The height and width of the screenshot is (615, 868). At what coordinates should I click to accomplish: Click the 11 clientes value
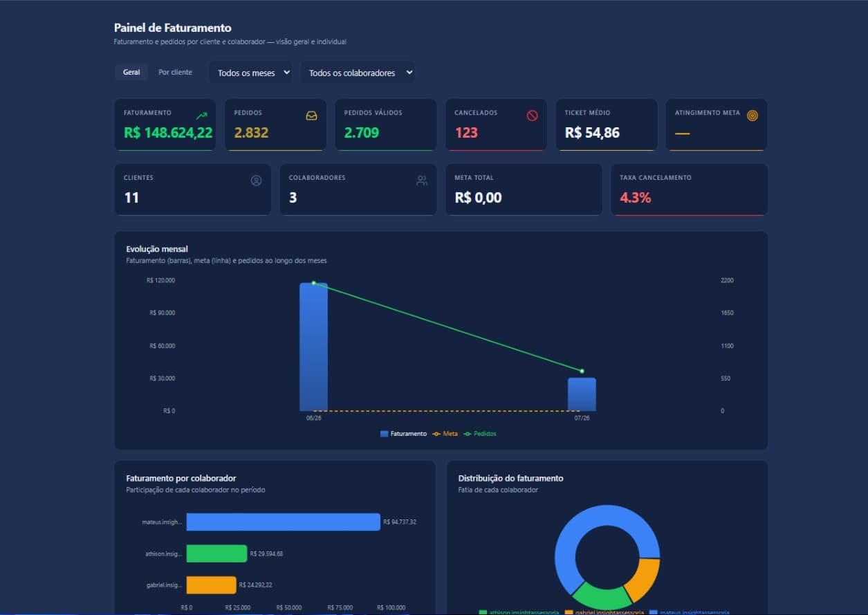click(x=131, y=198)
